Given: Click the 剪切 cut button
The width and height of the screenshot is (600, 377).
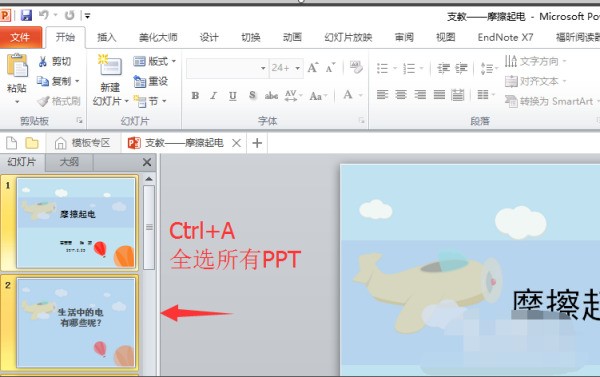Looking at the screenshot, I should tap(55, 61).
